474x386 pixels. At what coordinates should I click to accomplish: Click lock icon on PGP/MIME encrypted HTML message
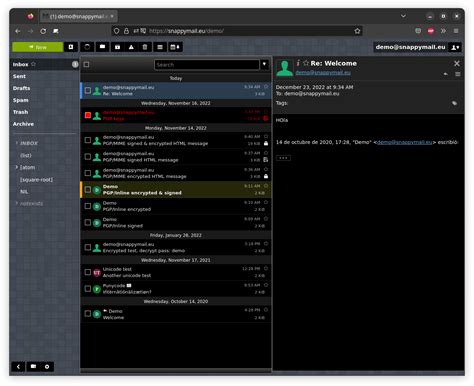pyautogui.click(x=266, y=176)
